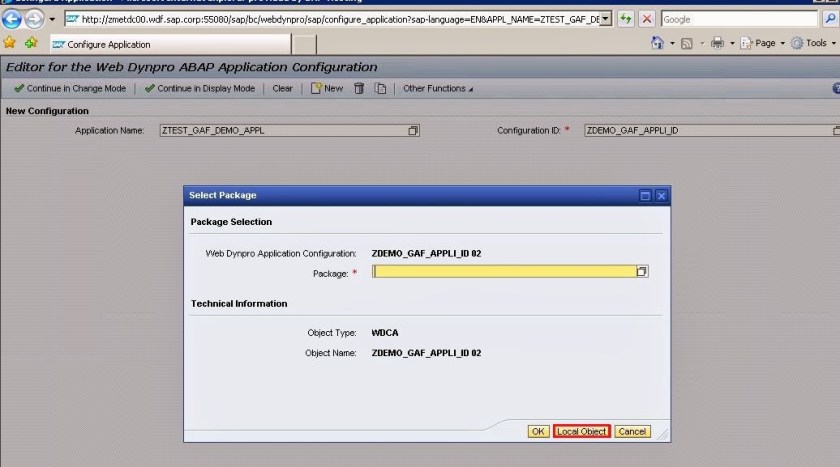Open value help icon for Package field

coord(642,272)
